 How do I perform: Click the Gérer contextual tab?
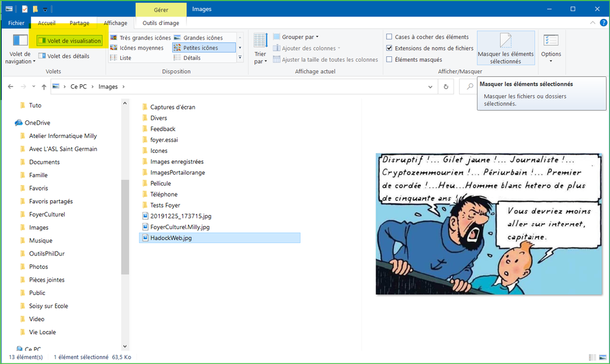[x=161, y=9]
